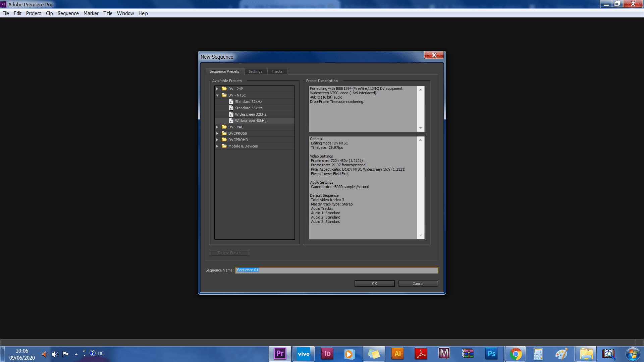644x362 pixels.
Task: Switch to the Tracks tab
Action: [277, 71]
